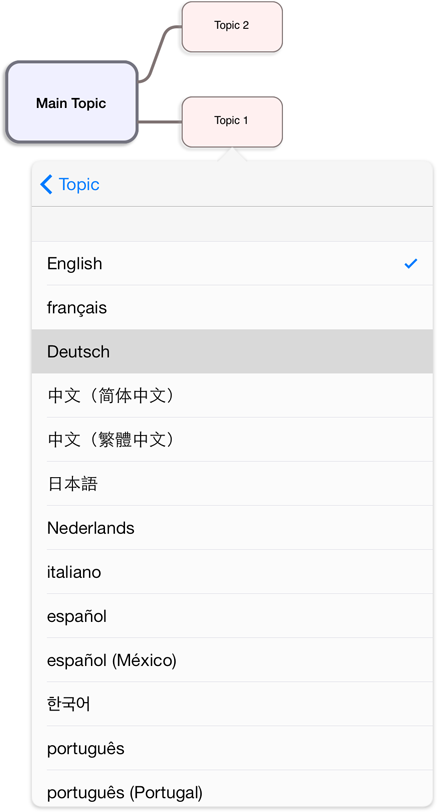The height and width of the screenshot is (812, 437).
Task: Select Japanese 日本語 language
Action: (x=232, y=484)
